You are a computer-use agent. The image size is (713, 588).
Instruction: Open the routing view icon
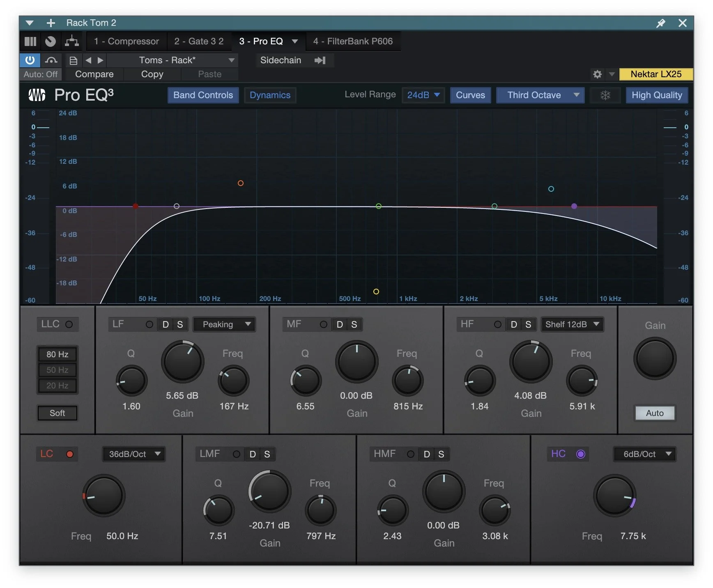(71, 41)
